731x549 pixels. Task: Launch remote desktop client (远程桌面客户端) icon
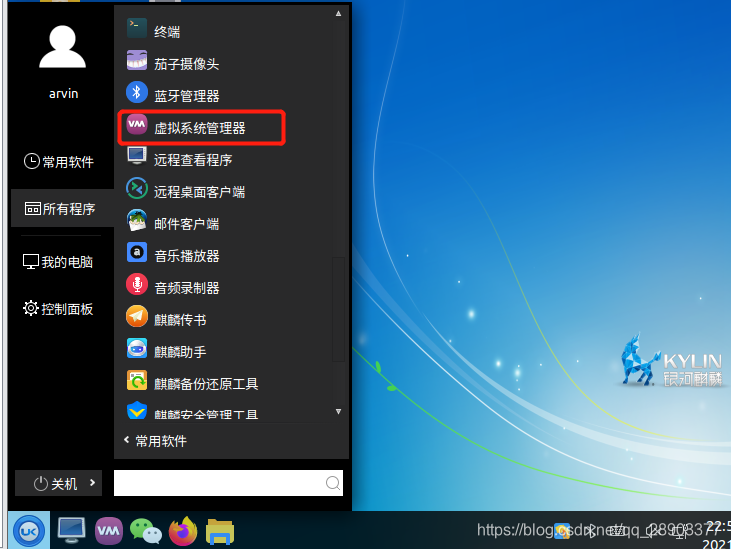(137, 188)
